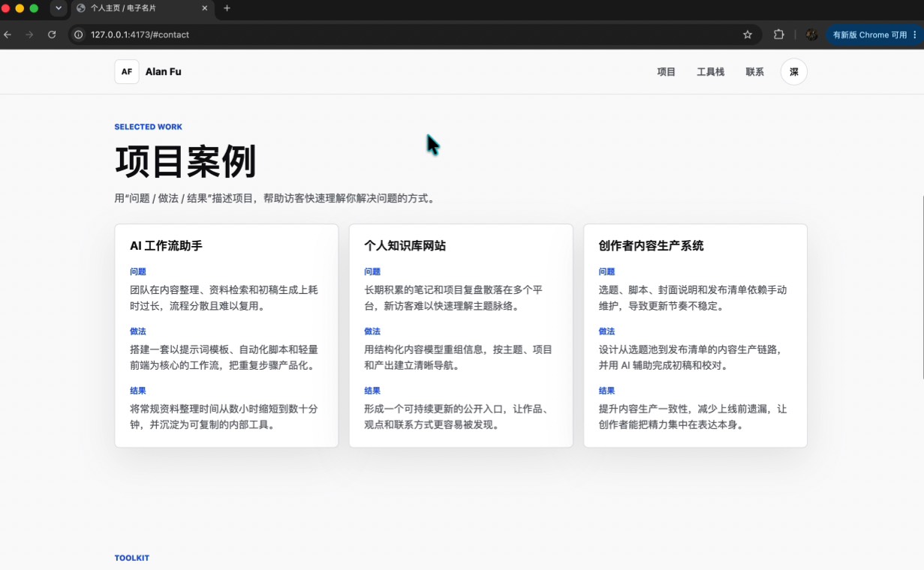
Task: Click the site info icon in address bar
Action: tap(79, 34)
